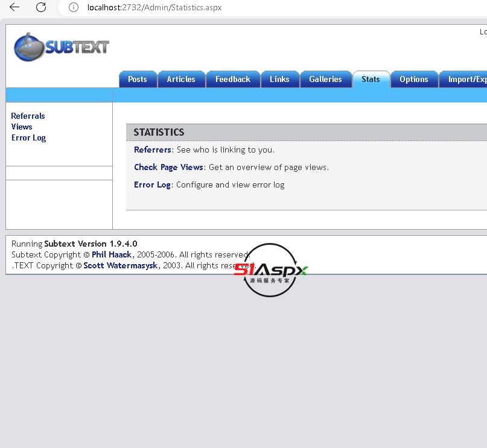This screenshot has height=448, width=487.
Task: Follow the Check Page Views link
Action: click(x=168, y=167)
